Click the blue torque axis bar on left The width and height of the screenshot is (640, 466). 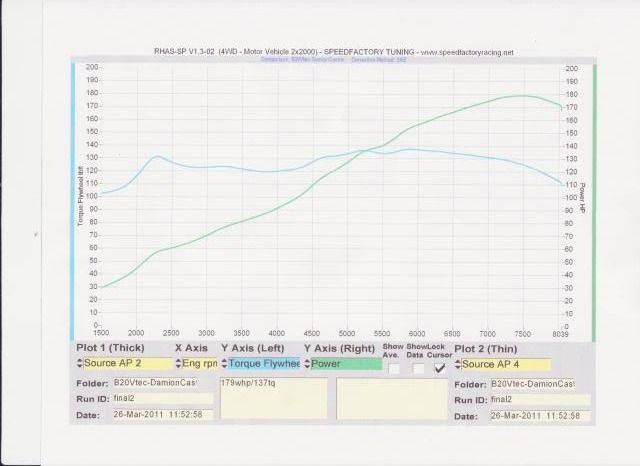click(x=75, y=200)
